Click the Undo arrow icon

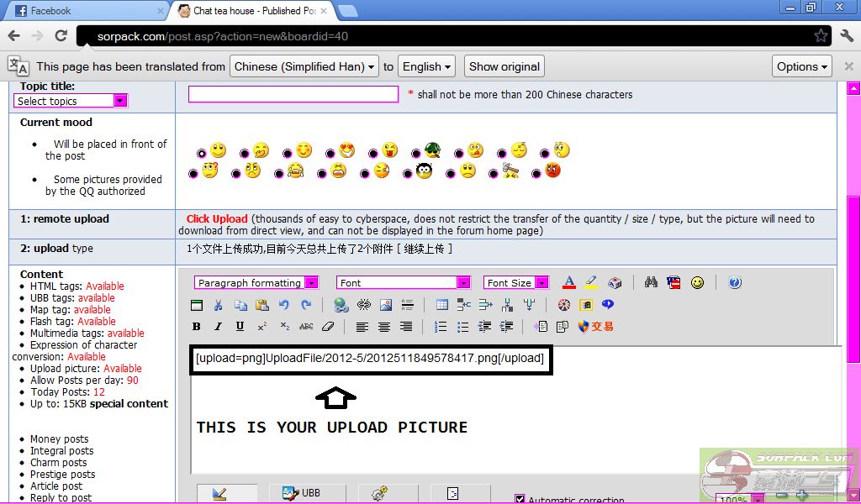point(284,305)
